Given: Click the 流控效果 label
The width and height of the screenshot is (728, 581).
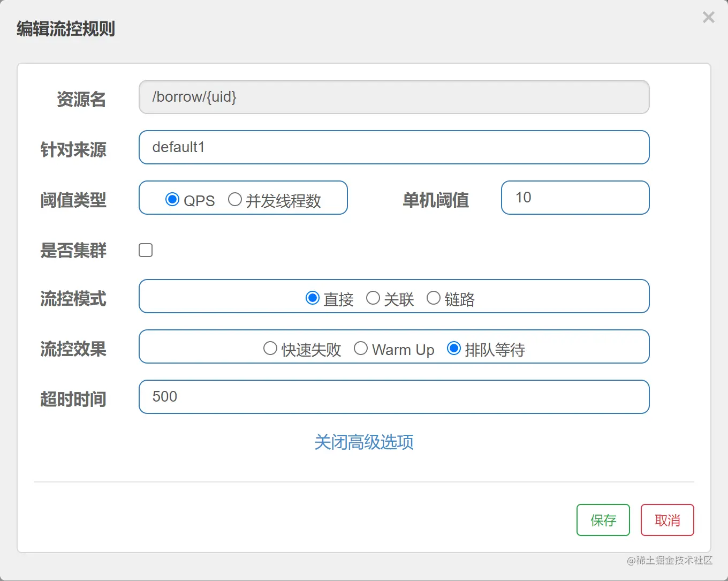Looking at the screenshot, I should [x=73, y=349].
